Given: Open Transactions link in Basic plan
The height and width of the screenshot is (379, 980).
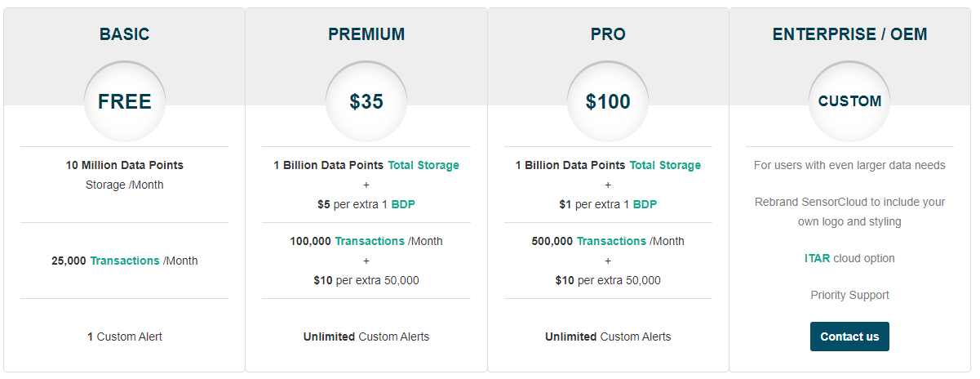Looking at the screenshot, I should [125, 261].
